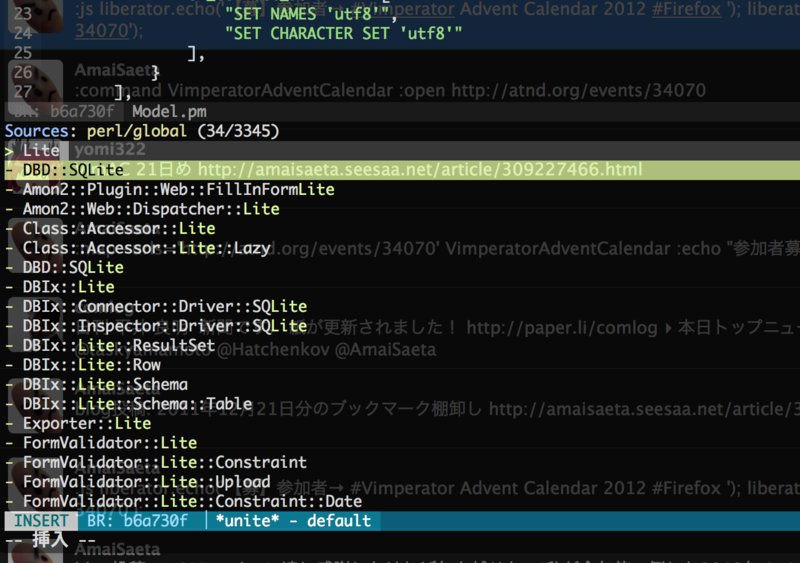800x563 pixels.
Task: Select the highlighted DBD::SQLite candidate row
Action: click(402, 170)
